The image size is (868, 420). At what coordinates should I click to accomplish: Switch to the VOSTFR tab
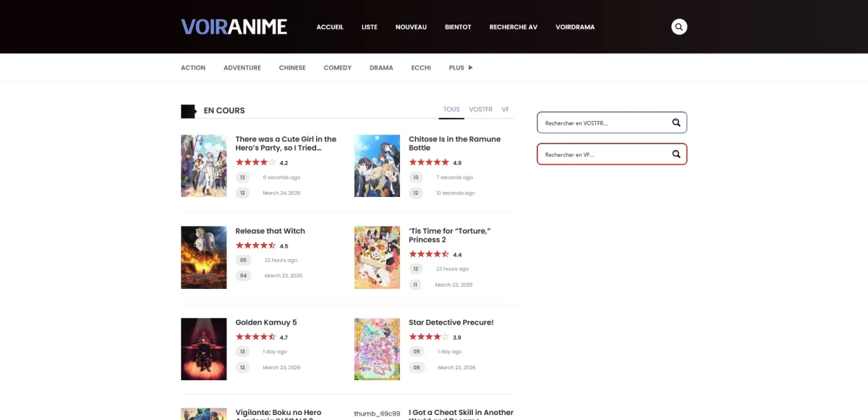tap(480, 109)
